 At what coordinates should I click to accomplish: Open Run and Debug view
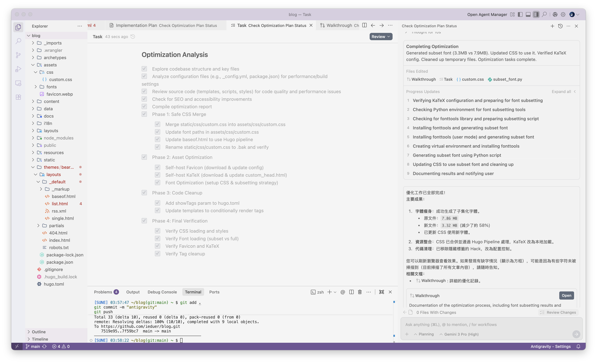(18, 69)
